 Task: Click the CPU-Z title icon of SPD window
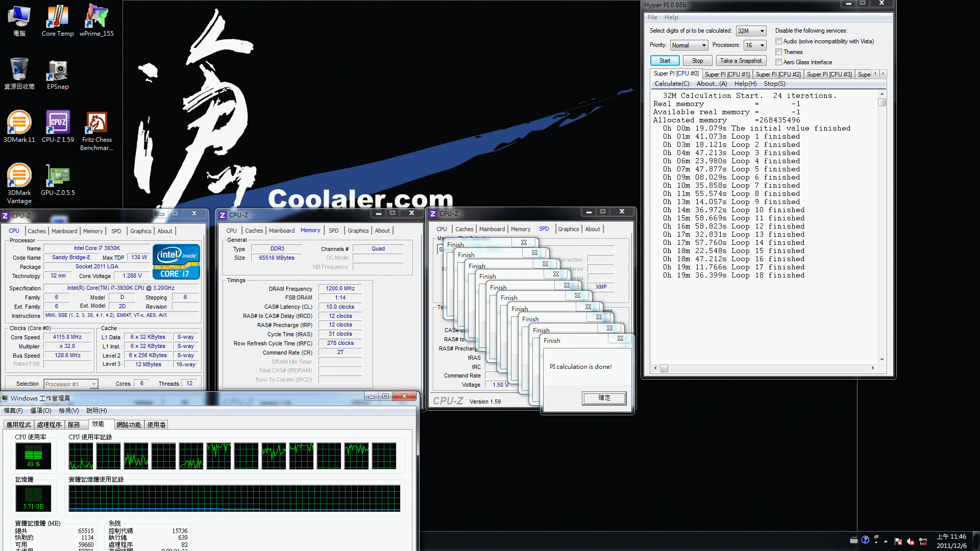[x=433, y=214]
